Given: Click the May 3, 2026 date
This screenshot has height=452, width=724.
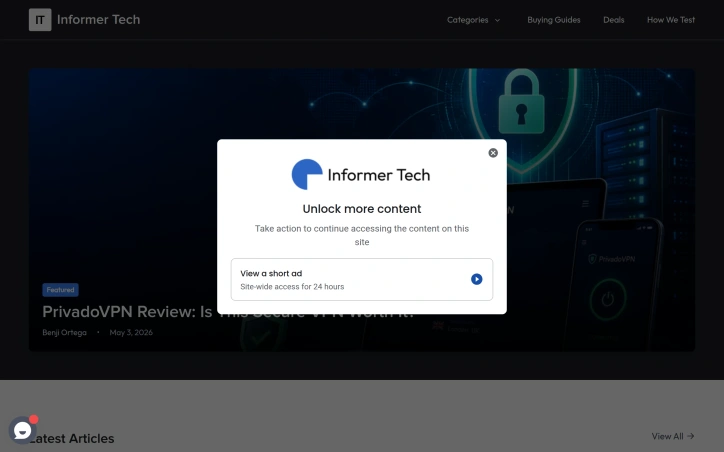Looking at the screenshot, I should tap(131, 332).
